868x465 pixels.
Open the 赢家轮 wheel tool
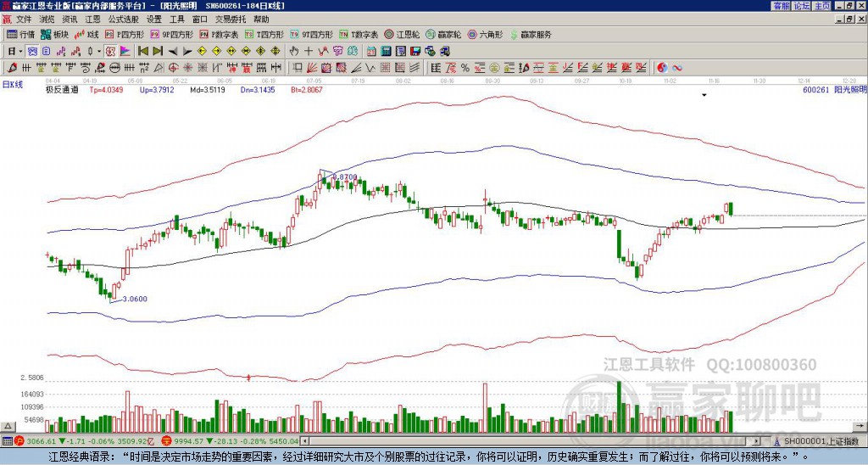[x=443, y=34]
